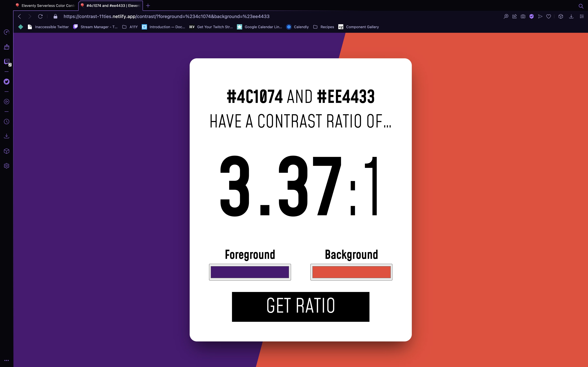
Task: Click the clock/history sidebar icon
Action: click(6, 122)
